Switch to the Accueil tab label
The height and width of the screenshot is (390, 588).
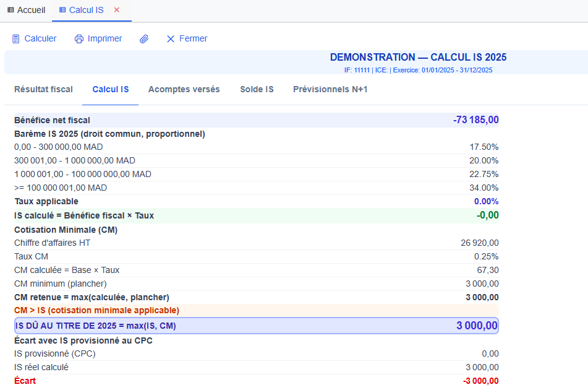(x=31, y=11)
